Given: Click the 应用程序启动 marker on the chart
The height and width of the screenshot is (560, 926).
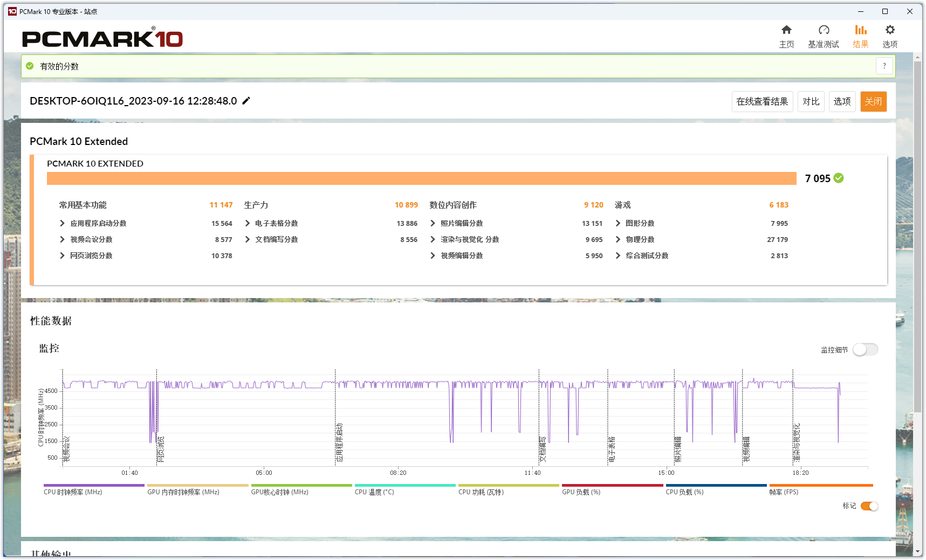Looking at the screenshot, I should (339, 443).
